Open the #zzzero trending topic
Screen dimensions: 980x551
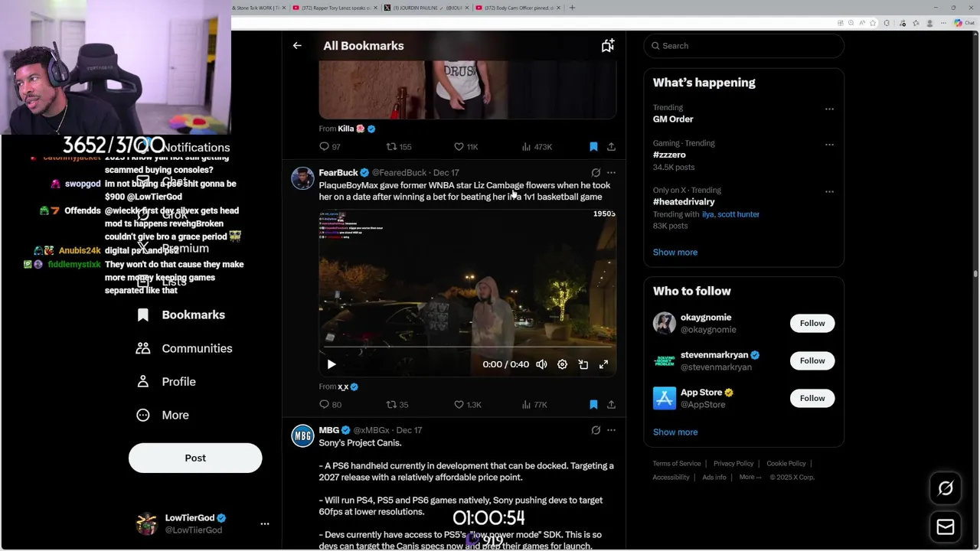[x=669, y=155]
